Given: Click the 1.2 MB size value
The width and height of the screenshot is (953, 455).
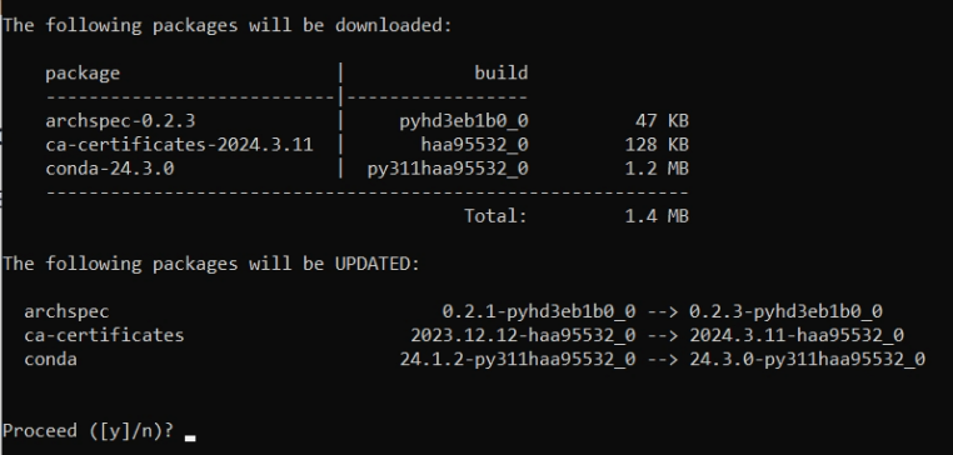Looking at the screenshot, I should pyautogui.click(x=657, y=168).
